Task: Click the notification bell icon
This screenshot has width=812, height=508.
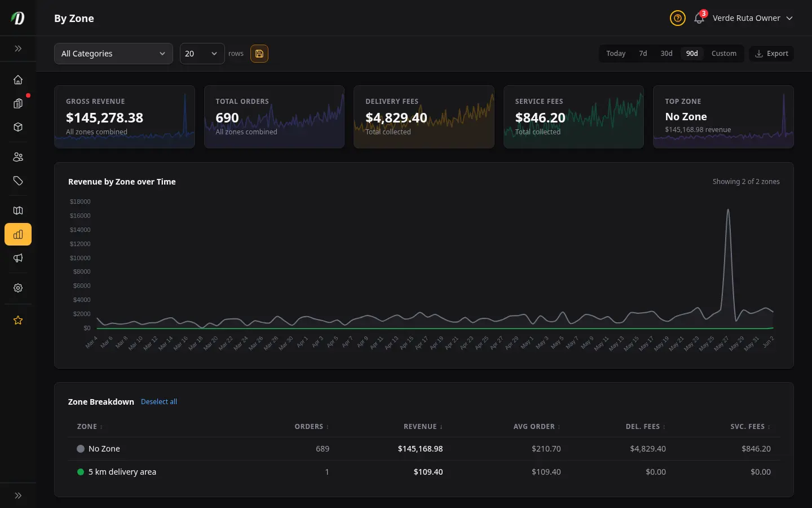Action: pos(699,18)
